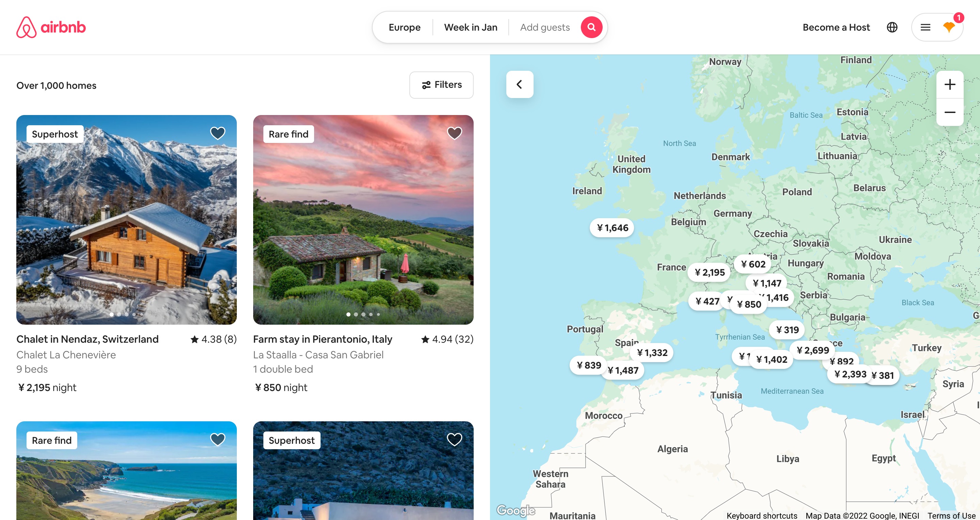Open the language globe selector
Screen dimensions: 980x520
892,27
